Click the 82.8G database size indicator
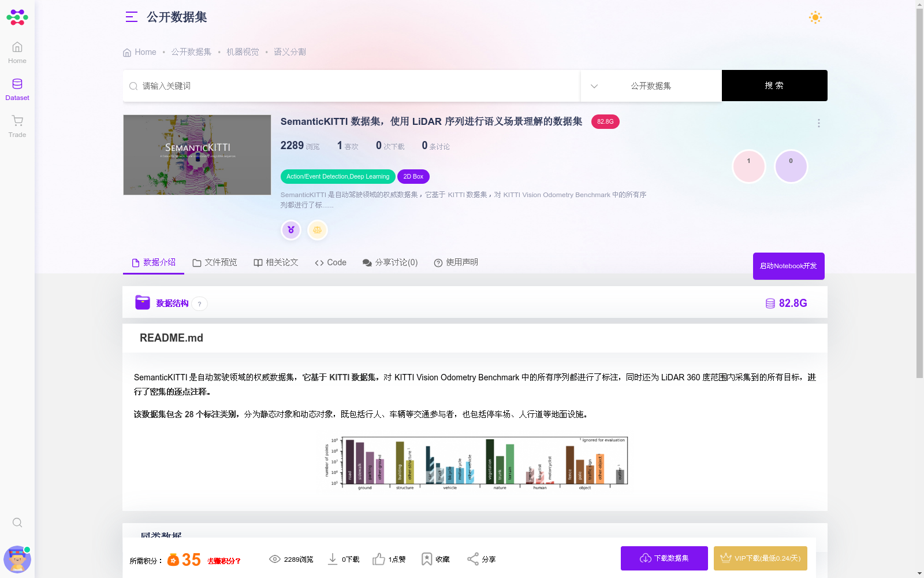This screenshot has width=924, height=578. pos(786,303)
